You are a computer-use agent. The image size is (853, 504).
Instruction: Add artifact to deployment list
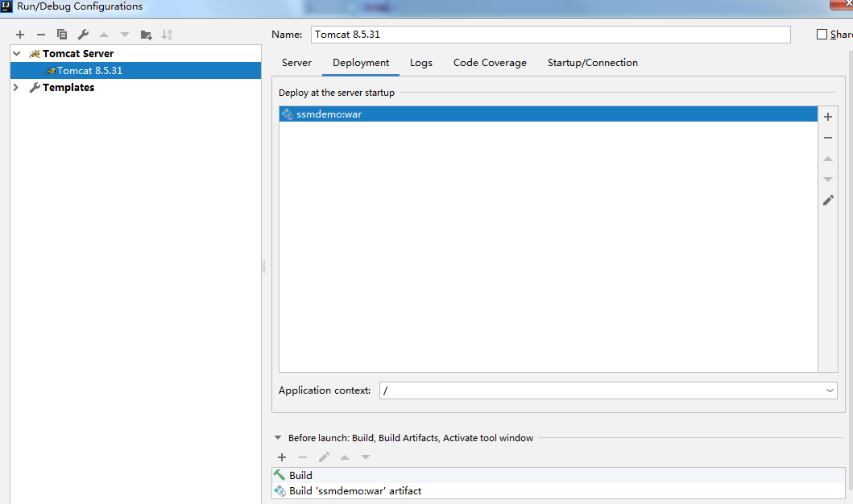[828, 117]
